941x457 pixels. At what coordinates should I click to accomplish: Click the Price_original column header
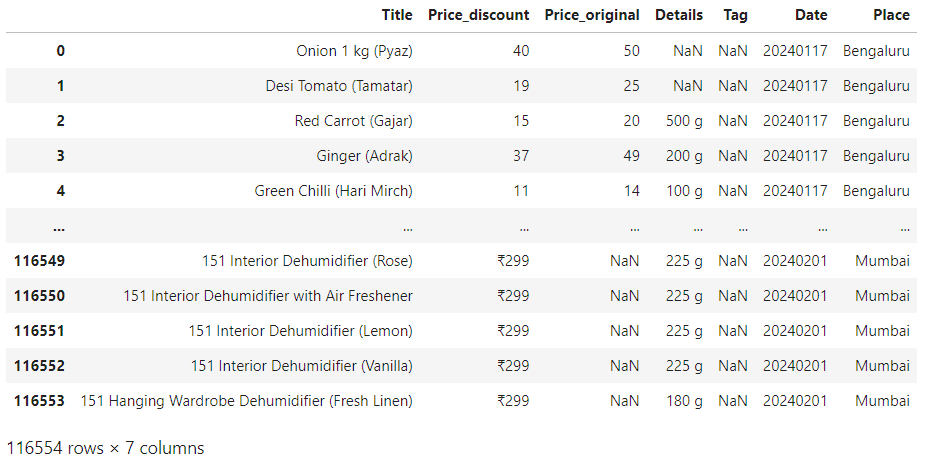click(x=592, y=15)
